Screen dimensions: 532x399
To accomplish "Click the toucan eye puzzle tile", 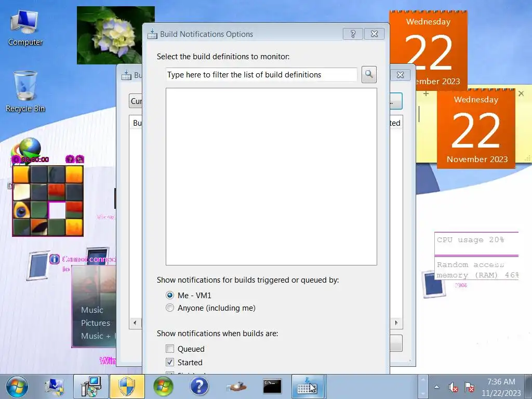I will 21,210.
